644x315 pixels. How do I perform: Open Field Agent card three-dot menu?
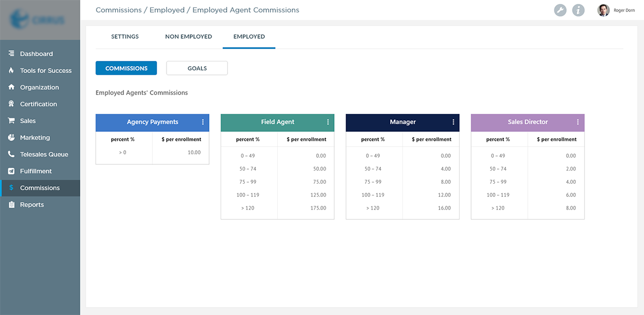tap(328, 122)
